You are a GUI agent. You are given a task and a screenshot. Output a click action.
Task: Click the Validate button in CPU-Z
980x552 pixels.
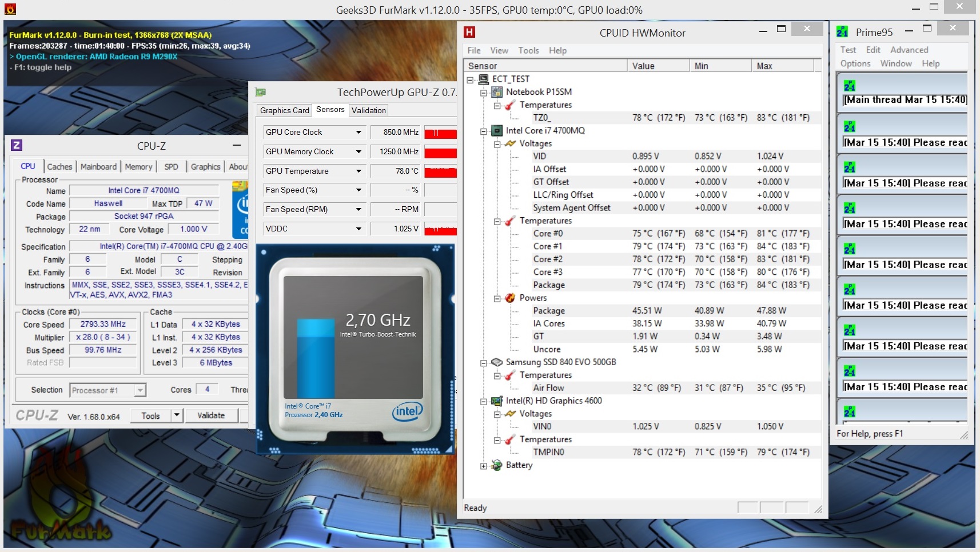click(211, 415)
